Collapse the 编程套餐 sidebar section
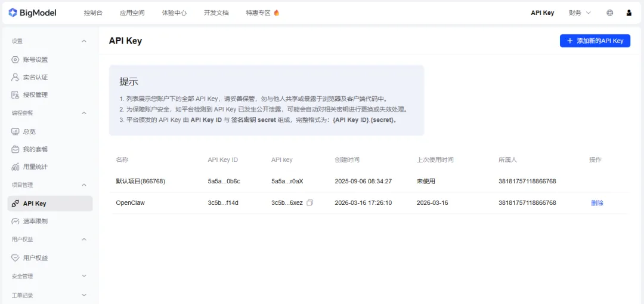The image size is (644, 304). tap(84, 113)
